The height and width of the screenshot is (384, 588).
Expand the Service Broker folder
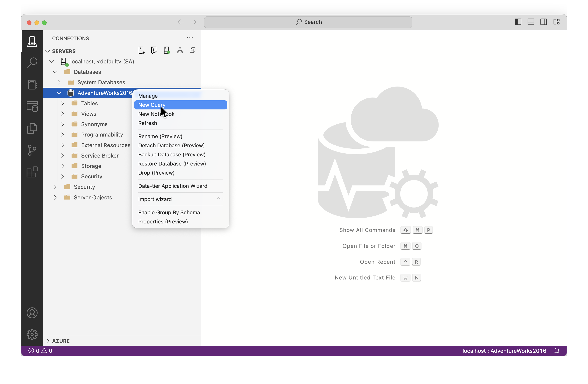point(63,156)
